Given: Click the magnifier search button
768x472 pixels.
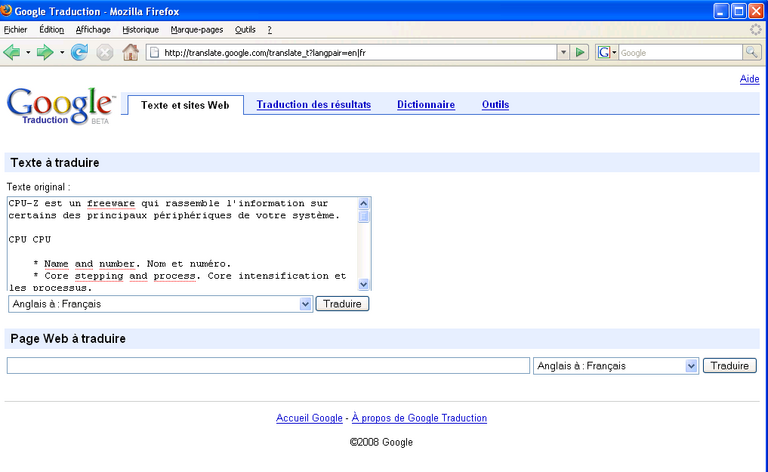Looking at the screenshot, I should coord(751,52).
